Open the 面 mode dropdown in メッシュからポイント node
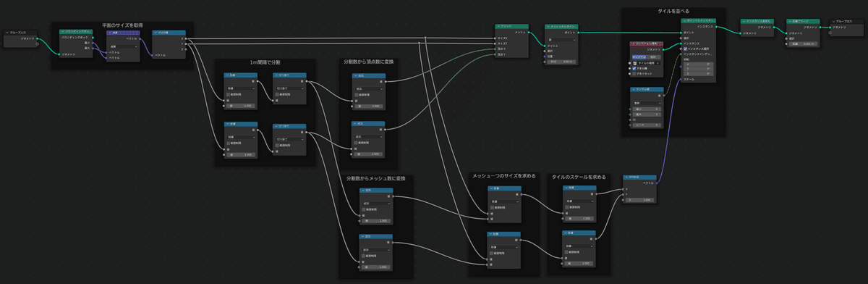868x284 pixels. pos(561,40)
